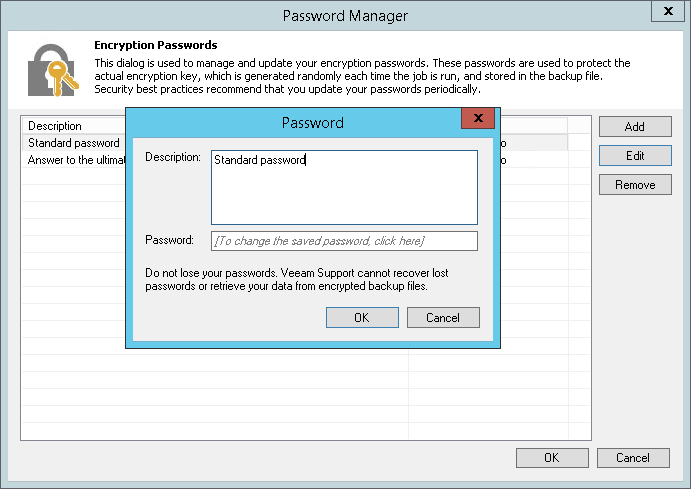Viewport: 691px width, 489px height.
Task: Click the padlock and key encryption icon
Action: point(50,69)
